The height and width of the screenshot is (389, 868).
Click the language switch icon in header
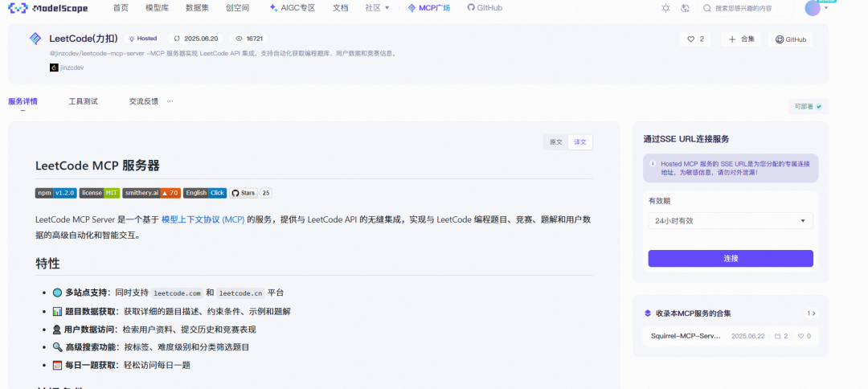686,8
